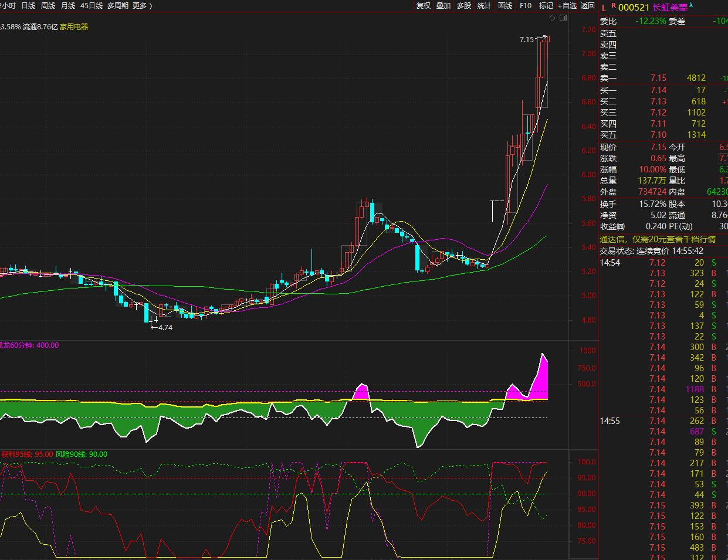Add the stock via +自选
The height and width of the screenshot is (560, 728).
click(567, 6)
